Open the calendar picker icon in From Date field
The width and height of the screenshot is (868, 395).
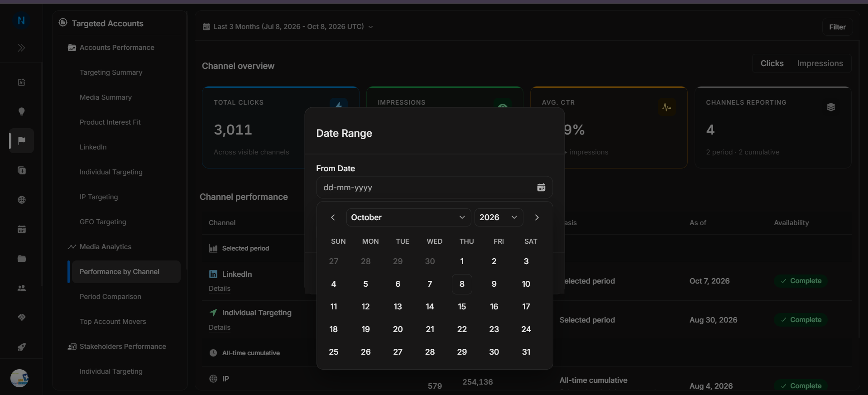pos(541,188)
